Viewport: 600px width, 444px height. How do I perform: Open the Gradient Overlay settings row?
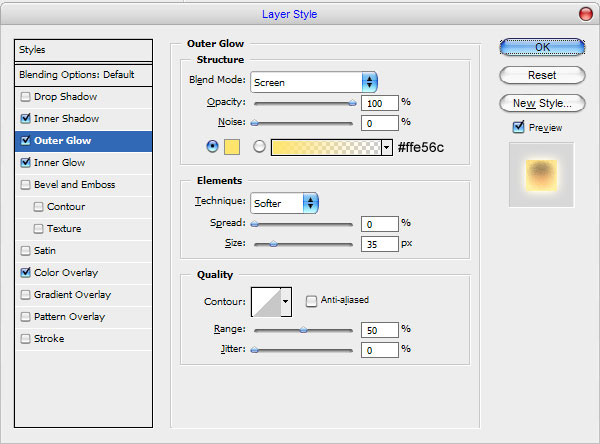click(83, 295)
